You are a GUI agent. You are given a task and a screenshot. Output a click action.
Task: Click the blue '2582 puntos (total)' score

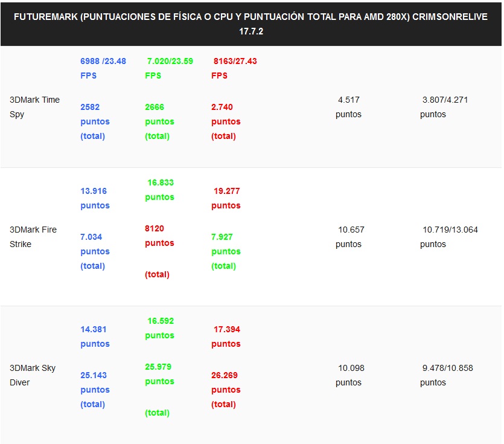95,121
